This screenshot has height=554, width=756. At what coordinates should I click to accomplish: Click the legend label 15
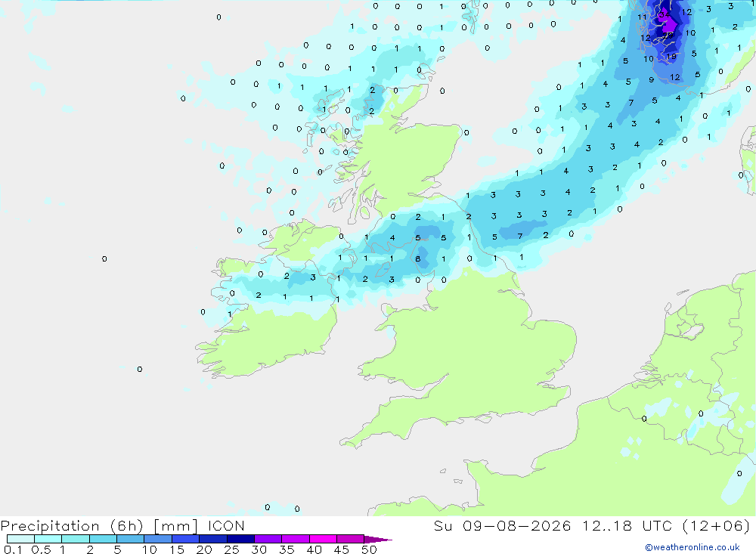click(x=177, y=549)
